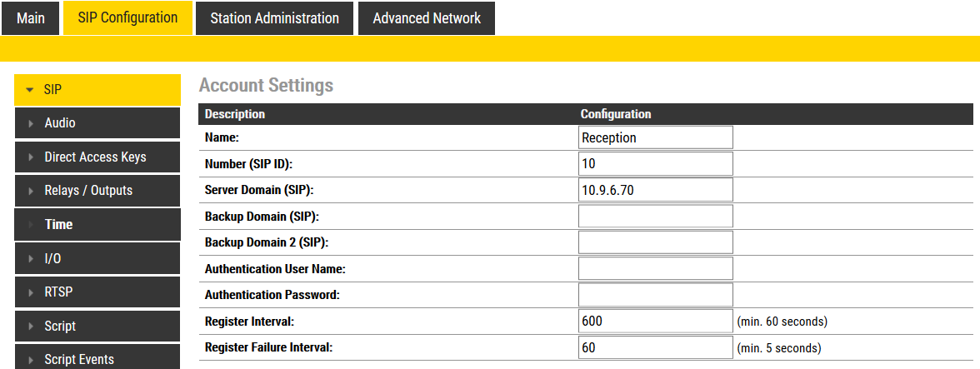The width and height of the screenshot is (980, 369).
Task: Click the Authentication Password field
Action: pyautogui.click(x=655, y=295)
